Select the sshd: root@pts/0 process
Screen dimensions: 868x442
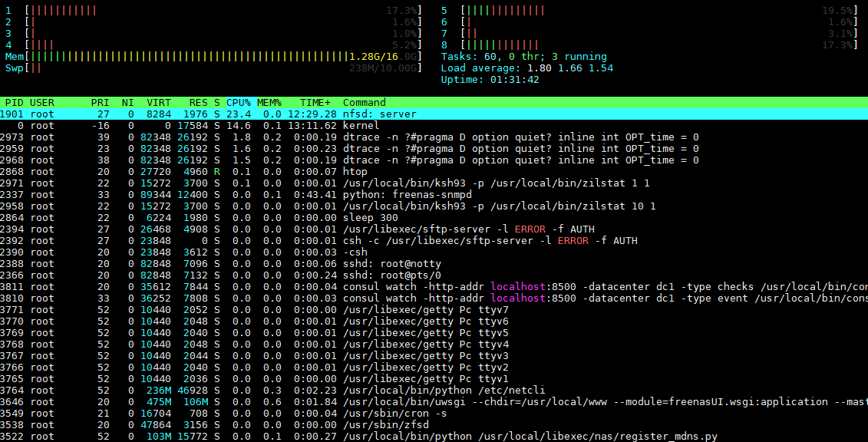tap(434, 275)
